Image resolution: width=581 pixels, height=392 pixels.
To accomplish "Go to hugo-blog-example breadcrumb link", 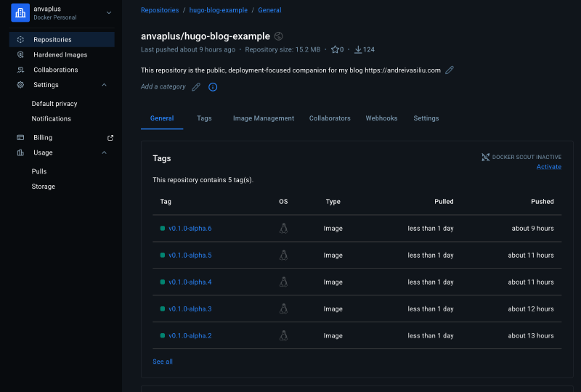I will click(x=219, y=10).
